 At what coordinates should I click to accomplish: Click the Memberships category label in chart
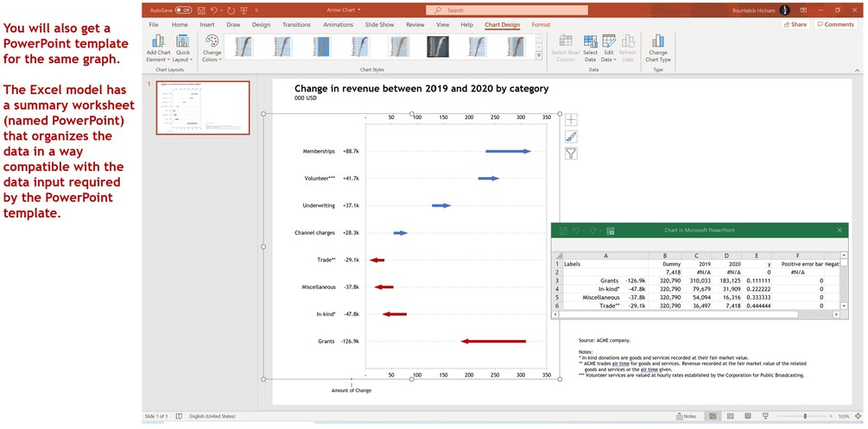click(x=319, y=151)
